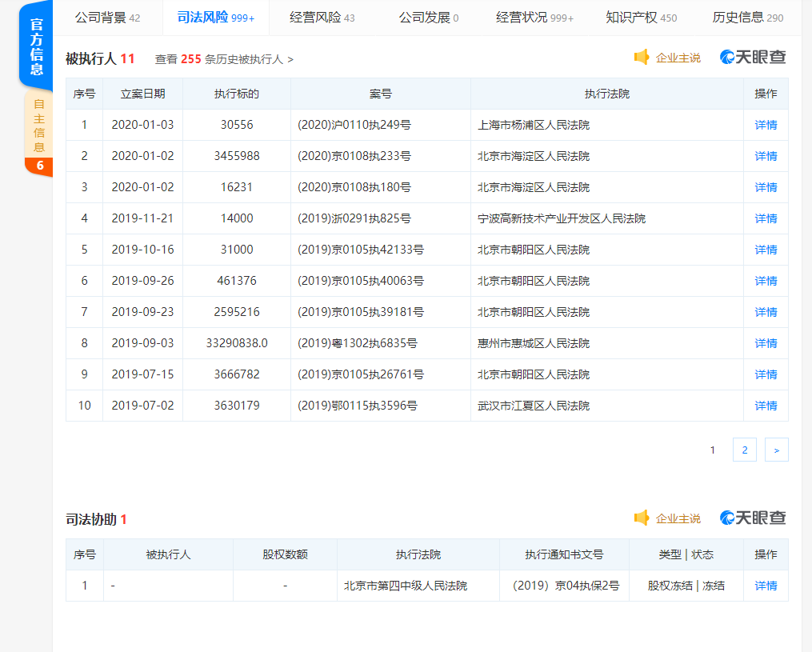The image size is (812, 652).
Task: Switch to the 公司背景 tab
Action: (106, 18)
